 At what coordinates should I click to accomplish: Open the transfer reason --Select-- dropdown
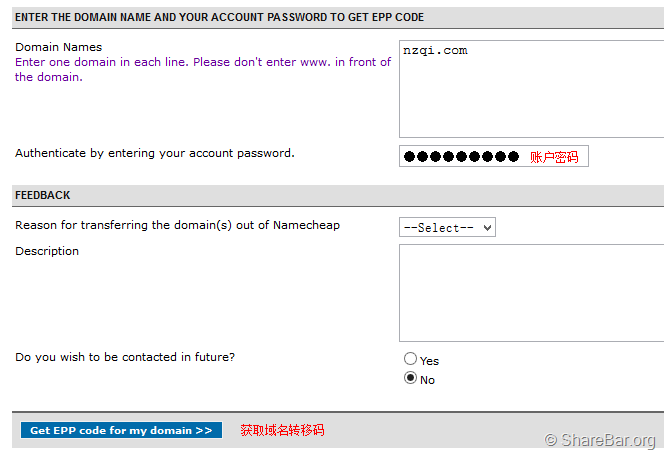pyautogui.click(x=447, y=228)
